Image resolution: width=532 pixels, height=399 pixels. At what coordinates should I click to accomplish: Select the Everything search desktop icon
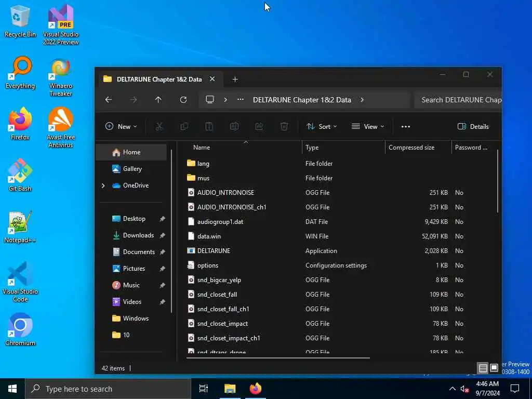[x=20, y=73]
